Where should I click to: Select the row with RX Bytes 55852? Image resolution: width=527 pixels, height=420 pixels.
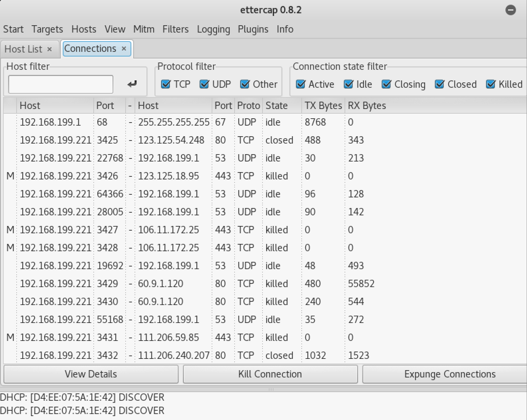[265, 284]
